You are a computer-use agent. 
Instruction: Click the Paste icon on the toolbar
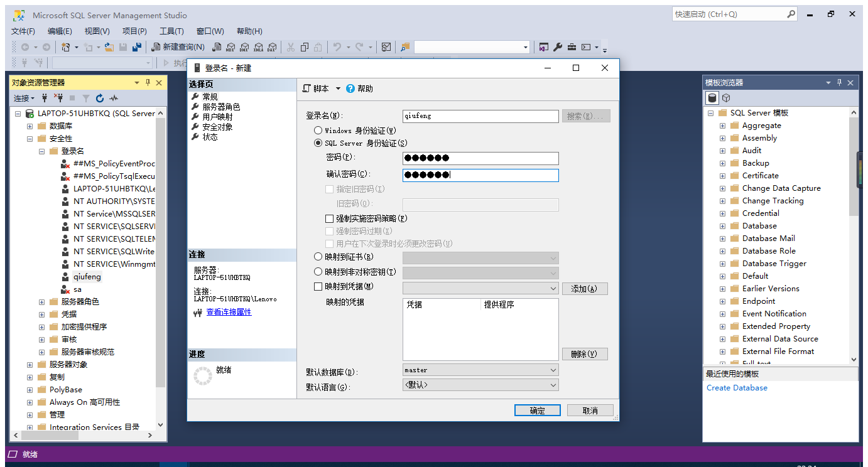(x=318, y=46)
